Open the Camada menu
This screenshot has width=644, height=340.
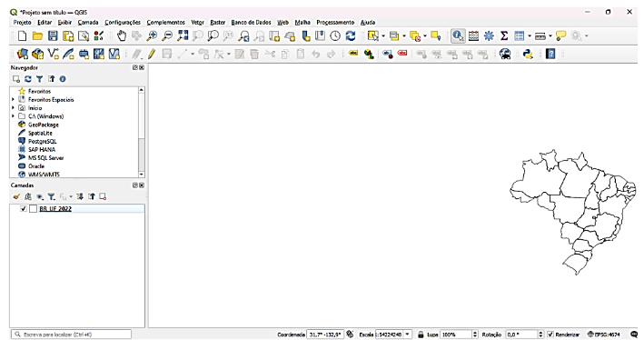click(x=88, y=22)
